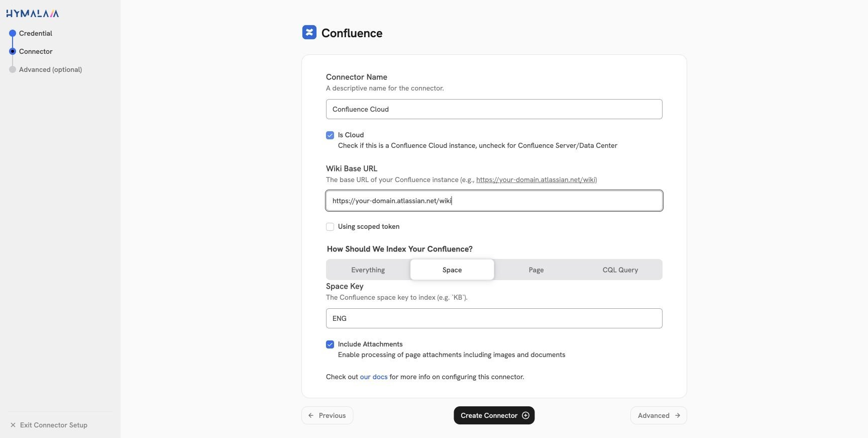Viewport: 868px width, 438px height.
Task: Click the X icon beside Exit Connector Setup
Action: coord(13,425)
